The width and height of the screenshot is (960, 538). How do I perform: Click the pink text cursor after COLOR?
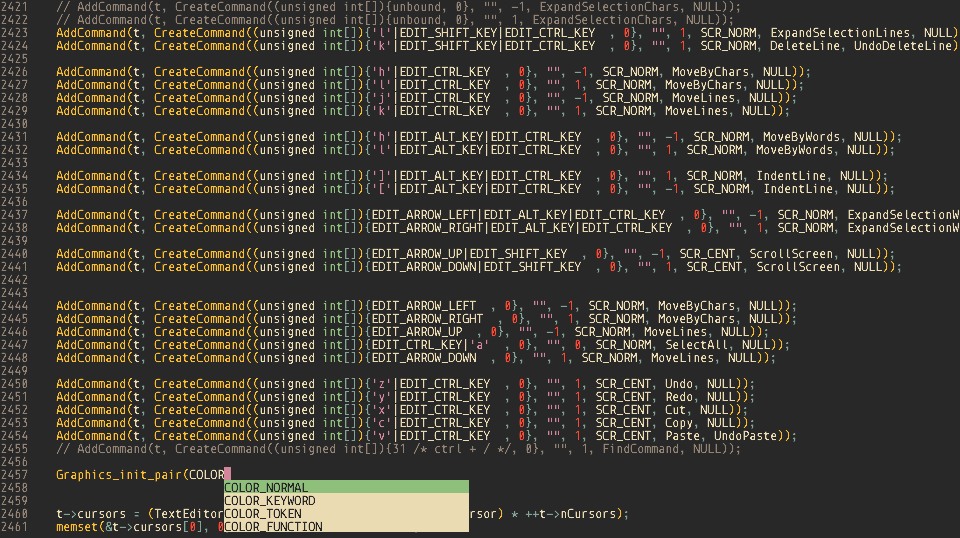tap(227, 474)
